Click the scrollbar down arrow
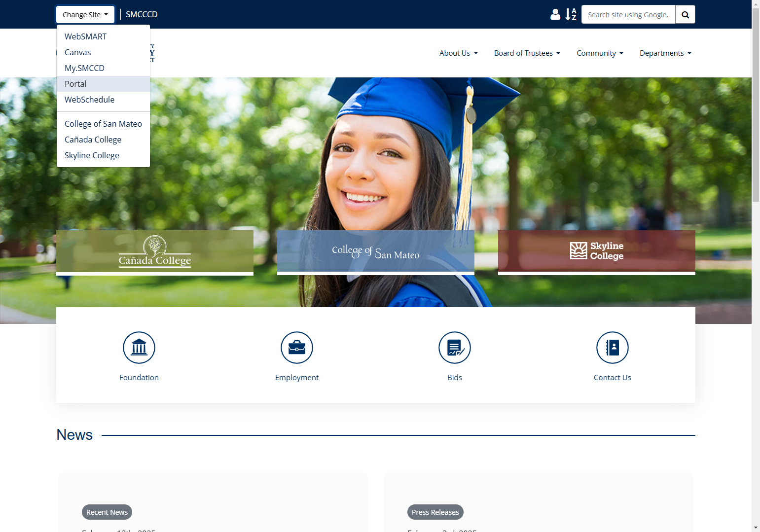Viewport: 760px width, 532px height. [x=756, y=528]
